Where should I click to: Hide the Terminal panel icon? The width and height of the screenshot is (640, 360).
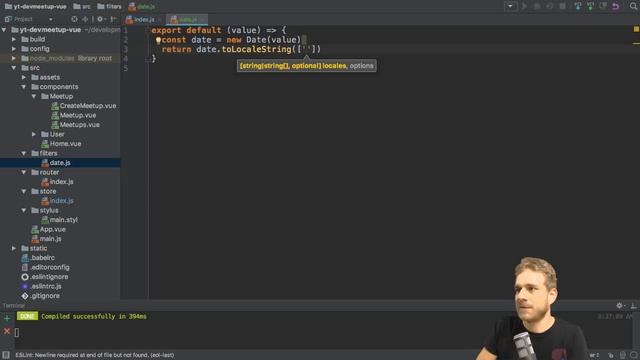pos(633,305)
